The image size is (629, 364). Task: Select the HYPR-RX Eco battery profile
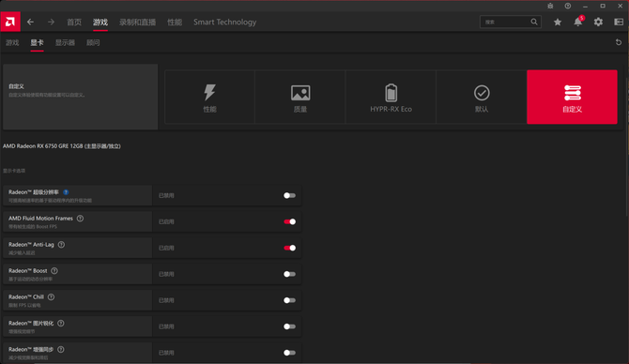391,97
